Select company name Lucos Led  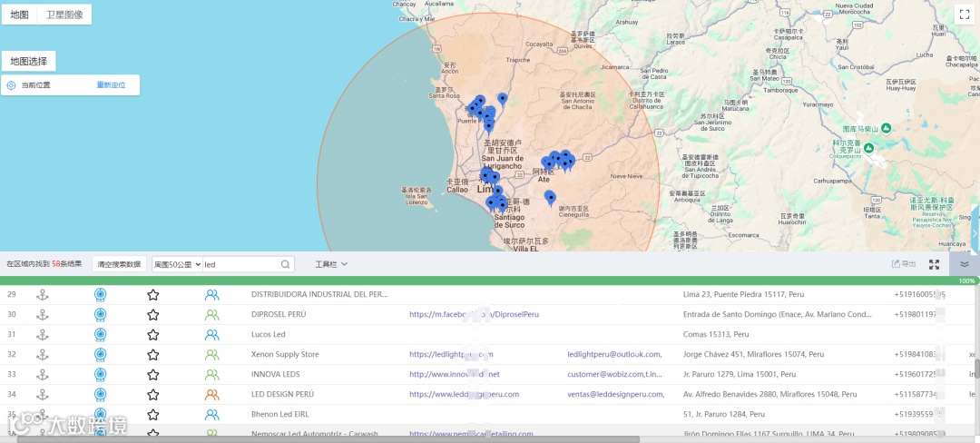coord(268,335)
